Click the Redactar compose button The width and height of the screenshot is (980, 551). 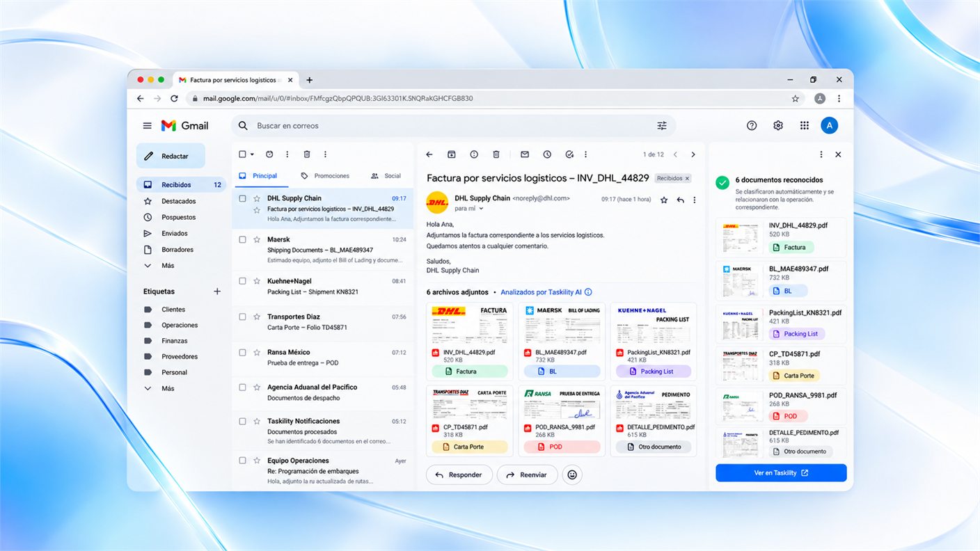pos(171,156)
